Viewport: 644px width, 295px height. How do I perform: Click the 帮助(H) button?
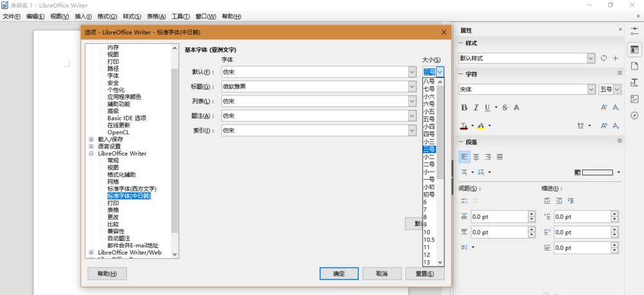coord(107,274)
